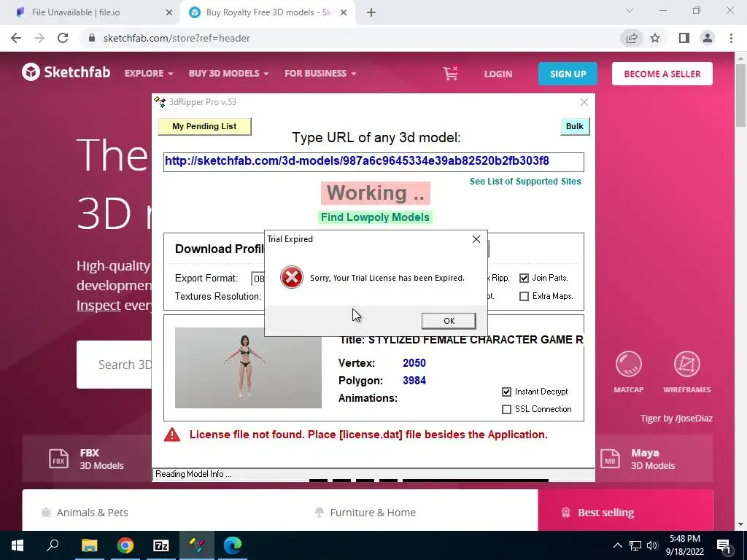Click the SIGN UP button
747x560 pixels.
tap(568, 74)
